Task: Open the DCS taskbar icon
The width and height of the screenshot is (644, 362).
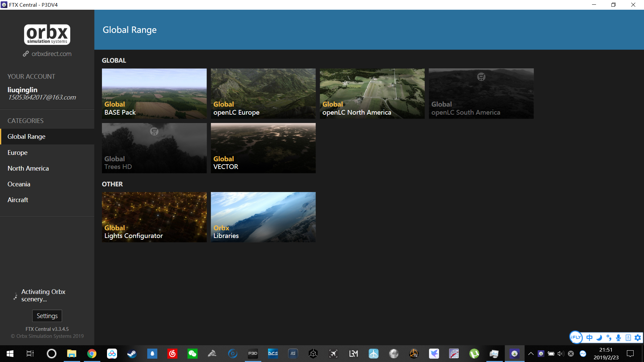Action: tap(273, 354)
